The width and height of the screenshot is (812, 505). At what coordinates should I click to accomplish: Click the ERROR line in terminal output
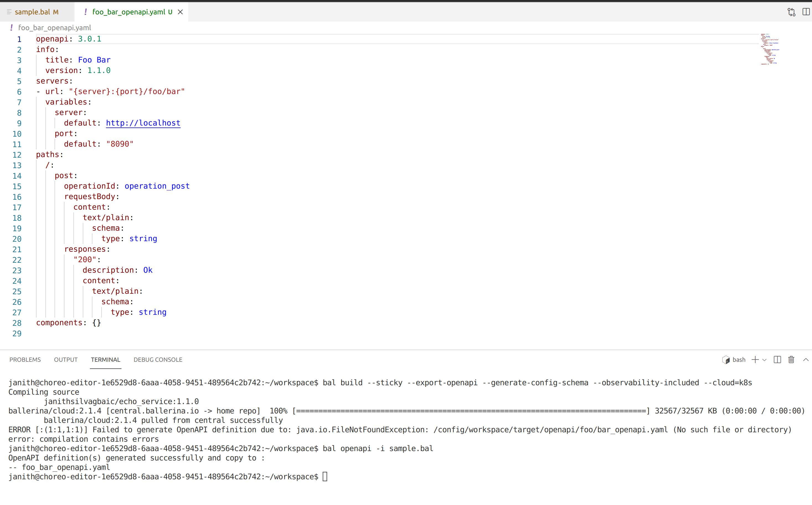coord(400,430)
